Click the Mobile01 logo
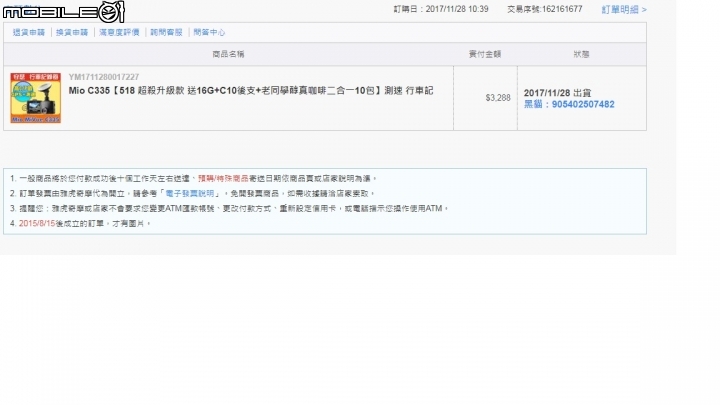Screen dimensions: 720x405 [x=64, y=11]
